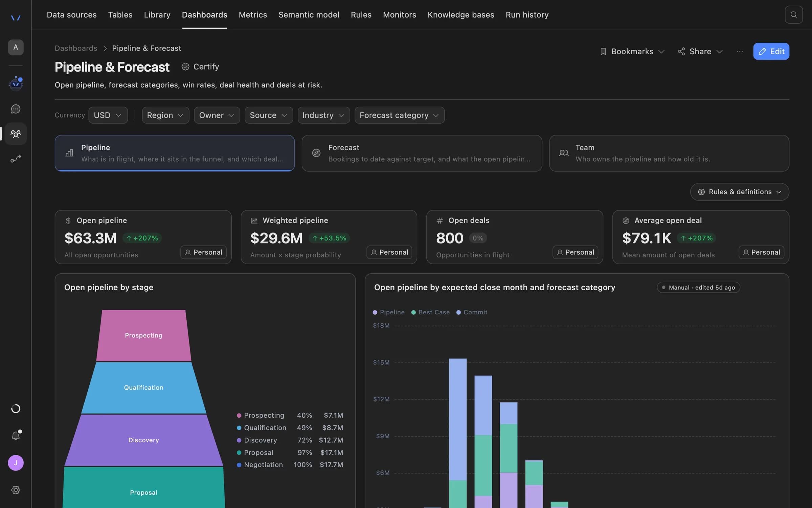Open the Bookmarks dropdown
This screenshot has width=812, height=508.
tap(632, 51)
